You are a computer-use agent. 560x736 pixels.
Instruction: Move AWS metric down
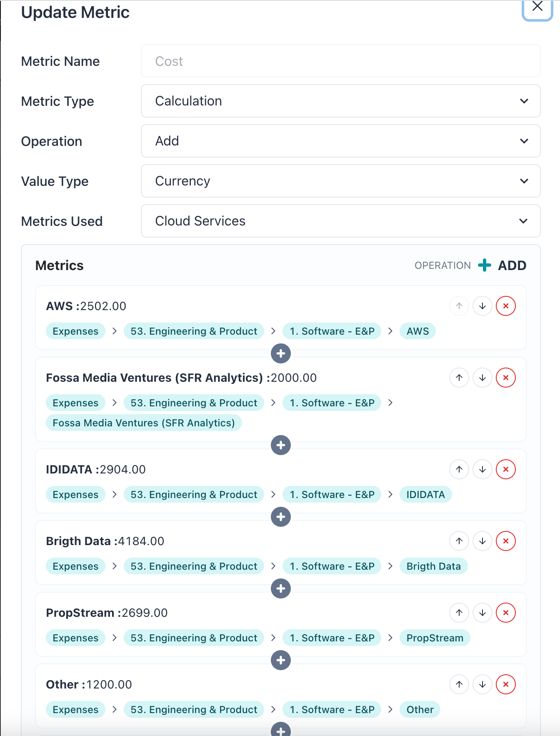click(x=482, y=306)
